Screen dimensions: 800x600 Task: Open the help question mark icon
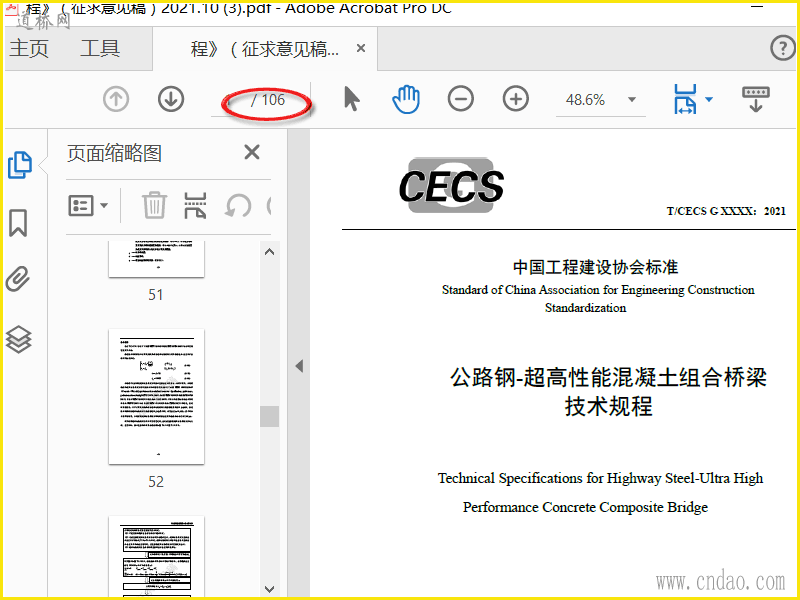coord(783,48)
